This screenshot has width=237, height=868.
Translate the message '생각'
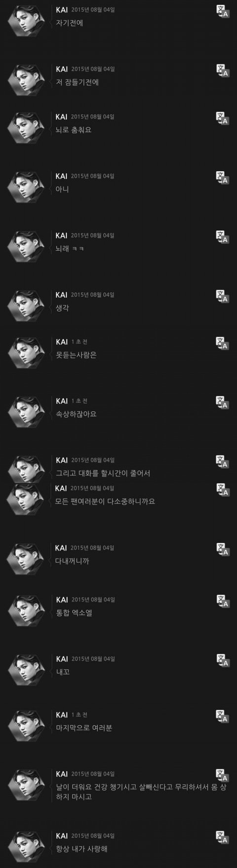coord(222,297)
